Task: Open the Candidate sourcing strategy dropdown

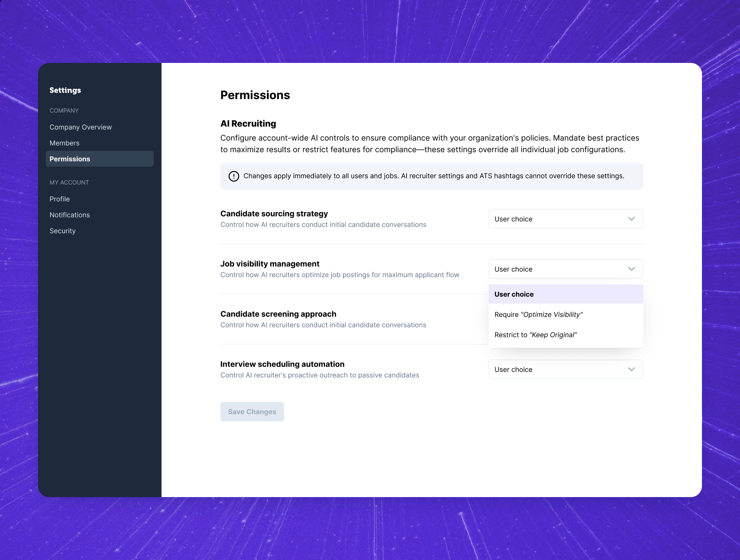Action: (565, 219)
